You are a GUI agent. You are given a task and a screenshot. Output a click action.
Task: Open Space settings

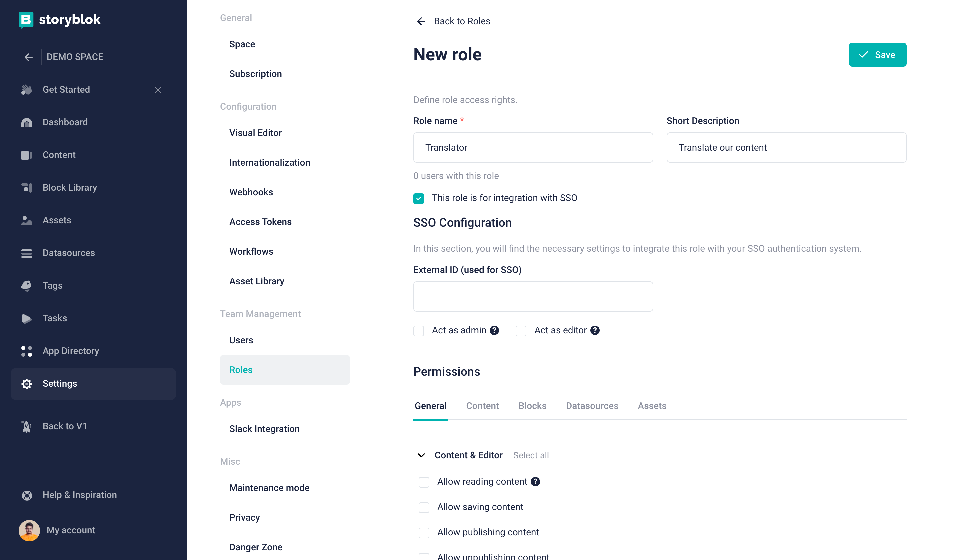(242, 44)
